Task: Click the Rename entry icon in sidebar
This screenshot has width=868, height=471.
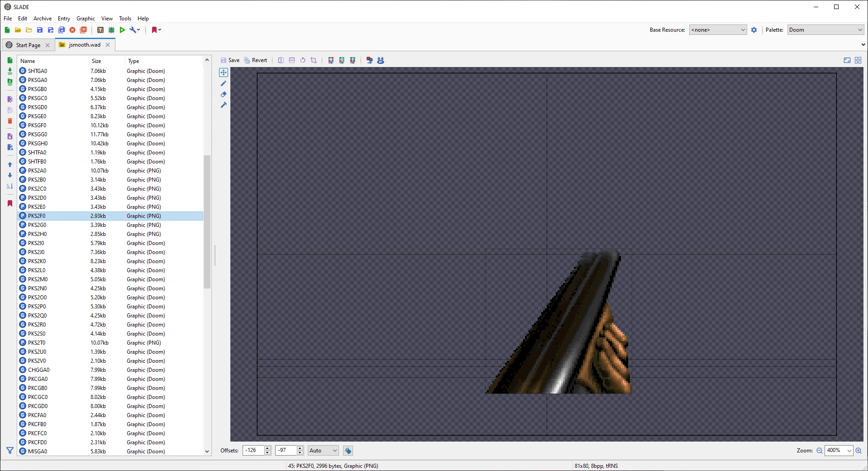Action: point(10,99)
